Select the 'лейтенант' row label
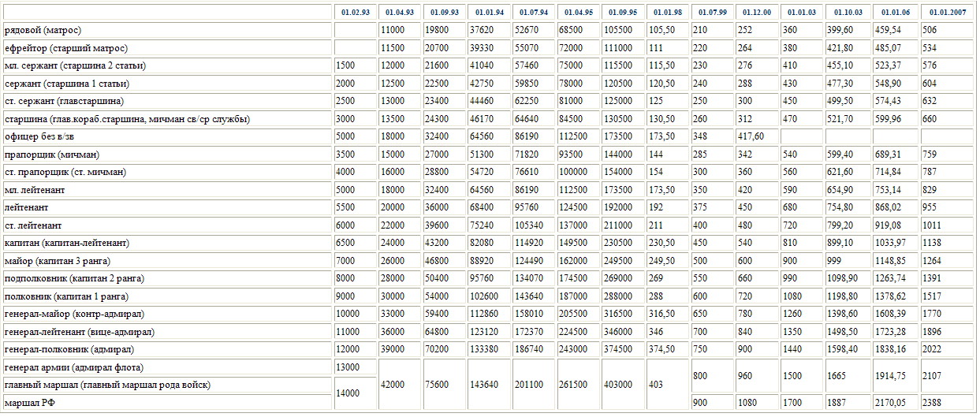The image size is (980, 417). click(x=27, y=207)
